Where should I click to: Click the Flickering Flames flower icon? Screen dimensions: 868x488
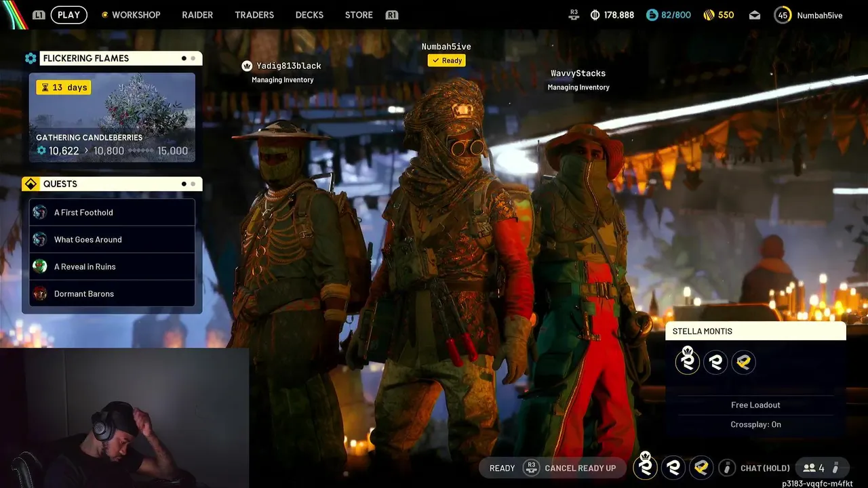31,58
